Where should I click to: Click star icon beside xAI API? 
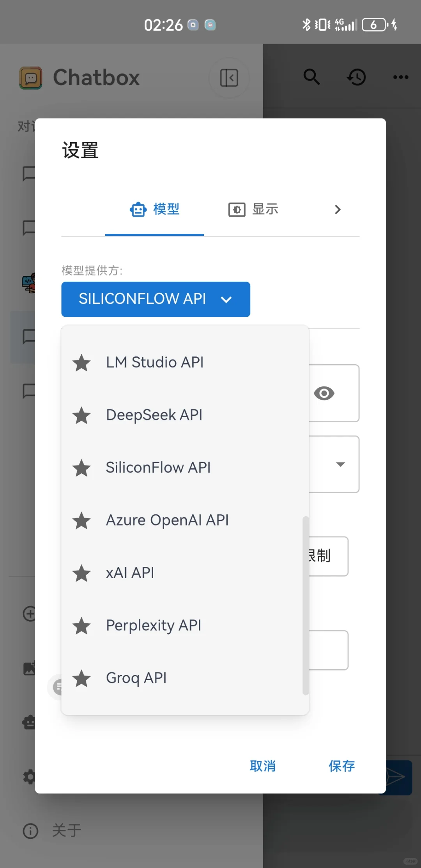coord(82,573)
